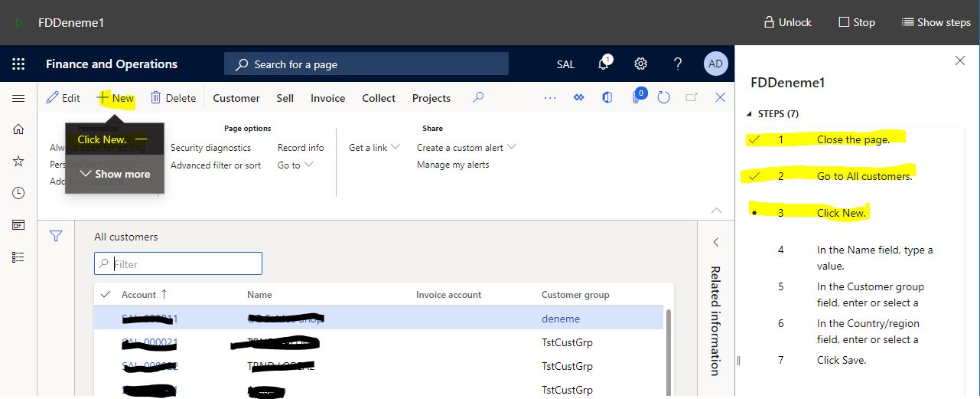Show the filter pane funnel icon
The width and height of the screenshot is (980, 399).
pyautogui.click(x=56, y=236)
